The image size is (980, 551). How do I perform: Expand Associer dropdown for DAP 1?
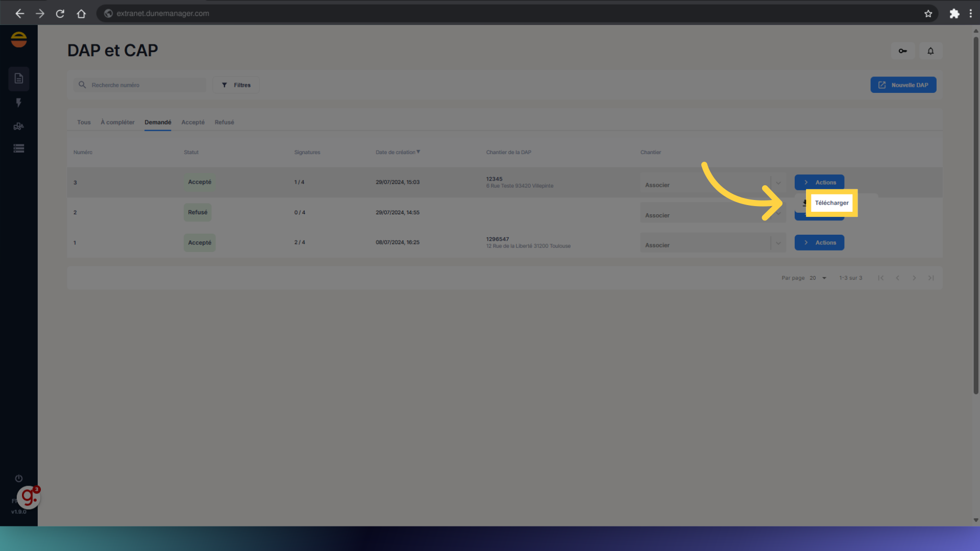778,243
